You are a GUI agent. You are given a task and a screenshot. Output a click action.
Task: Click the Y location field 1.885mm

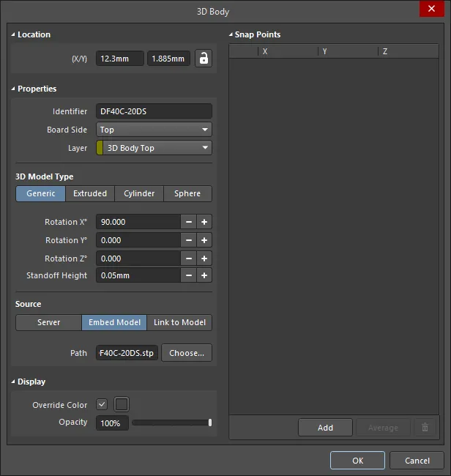pyautogui.click(x=168, y=59)
